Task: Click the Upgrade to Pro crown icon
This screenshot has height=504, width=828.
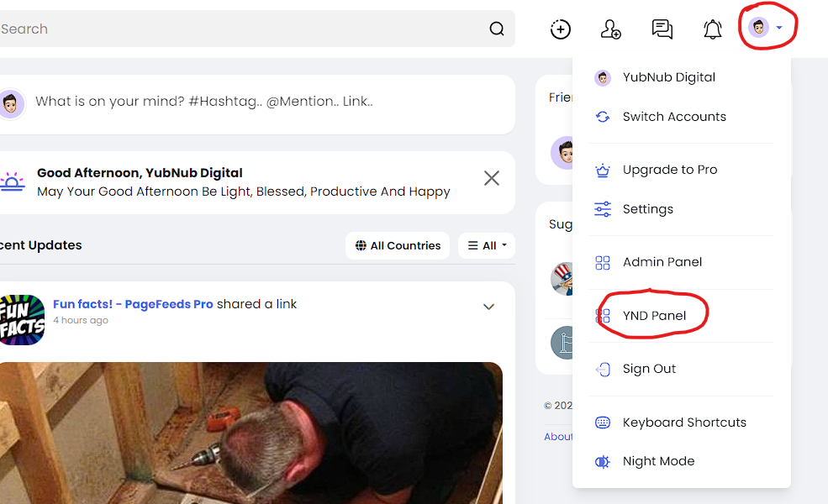Action: pos(603,170)
